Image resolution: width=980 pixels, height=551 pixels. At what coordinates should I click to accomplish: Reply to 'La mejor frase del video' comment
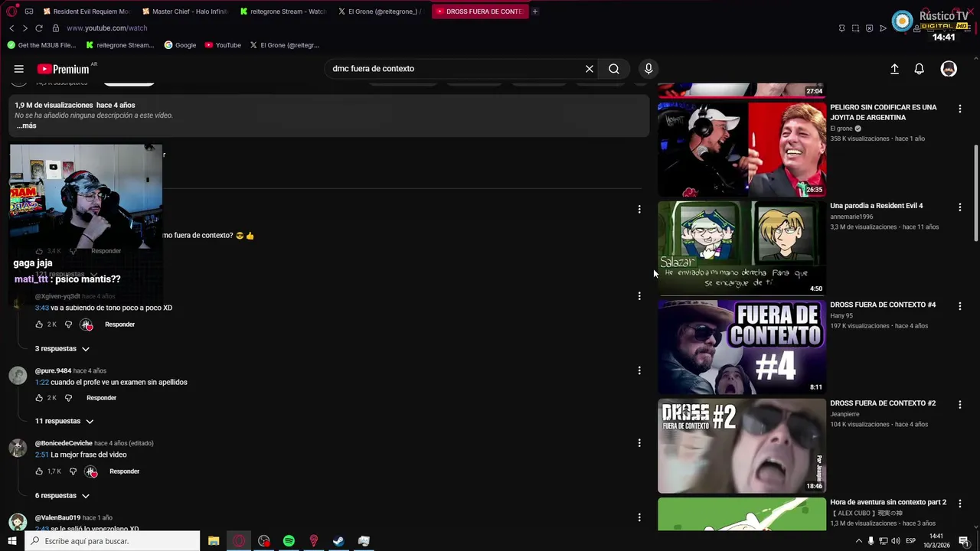pos(124,471)
